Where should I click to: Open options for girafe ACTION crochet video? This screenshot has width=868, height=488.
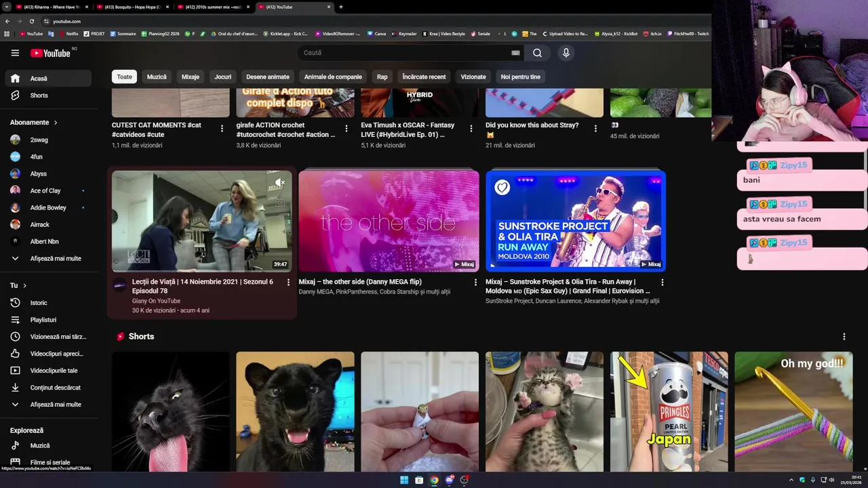point(347,128)
